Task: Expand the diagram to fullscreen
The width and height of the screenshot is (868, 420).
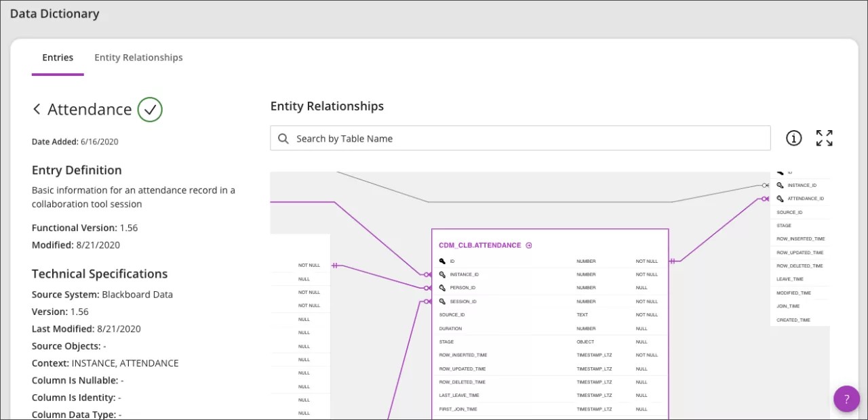Action: (824, 138)
